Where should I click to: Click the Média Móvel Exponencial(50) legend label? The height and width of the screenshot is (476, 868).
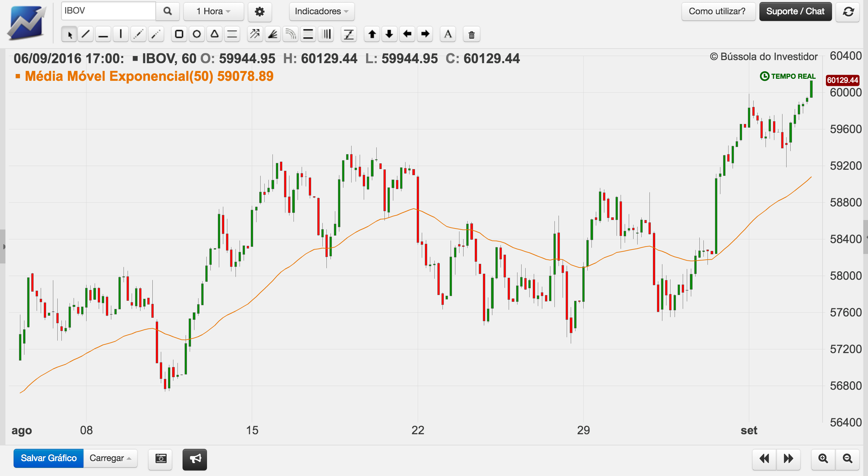(x=119, y=76)
